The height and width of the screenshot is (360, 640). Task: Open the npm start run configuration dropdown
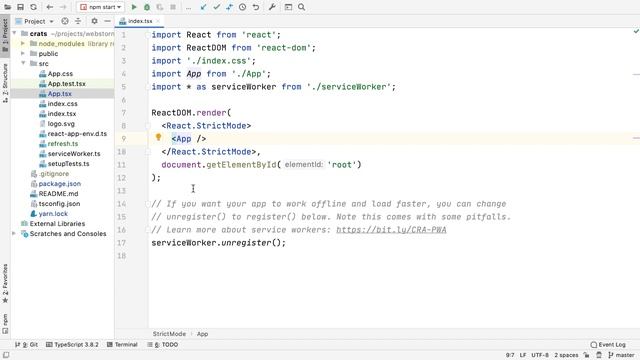pos(100,7)
